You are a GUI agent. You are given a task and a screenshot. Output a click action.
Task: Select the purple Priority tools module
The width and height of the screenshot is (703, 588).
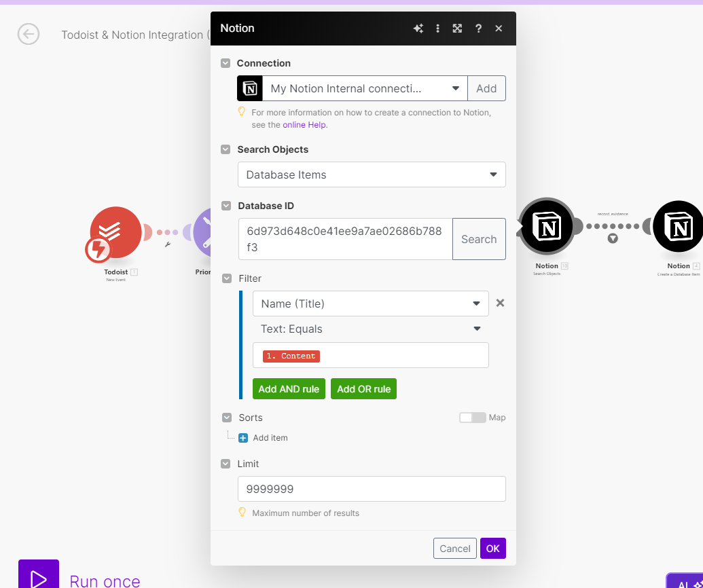(x=202, y=232)
